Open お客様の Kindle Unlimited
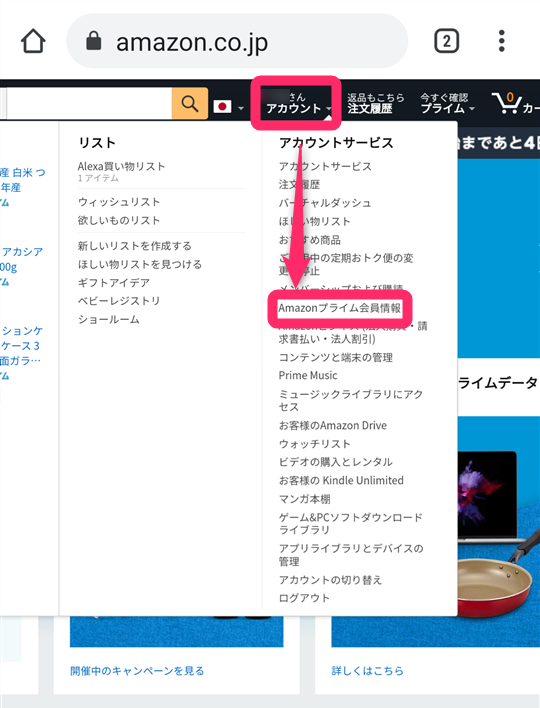 click(341, 480)
